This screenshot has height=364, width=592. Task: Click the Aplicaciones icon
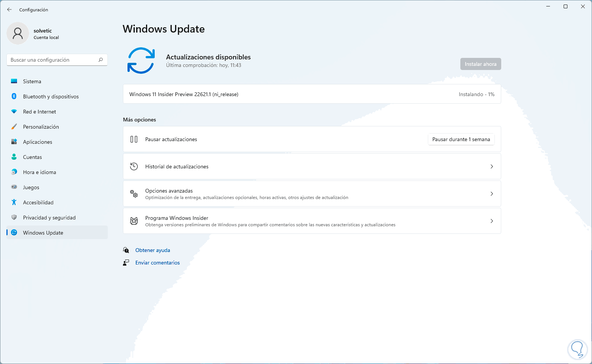coord(14,142)
